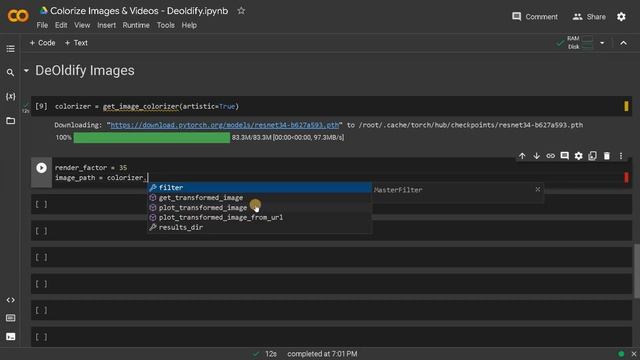Select get_transformed_image suggestion
The height and width of the screenshot is (360, 640).
(x=260, y=198)
